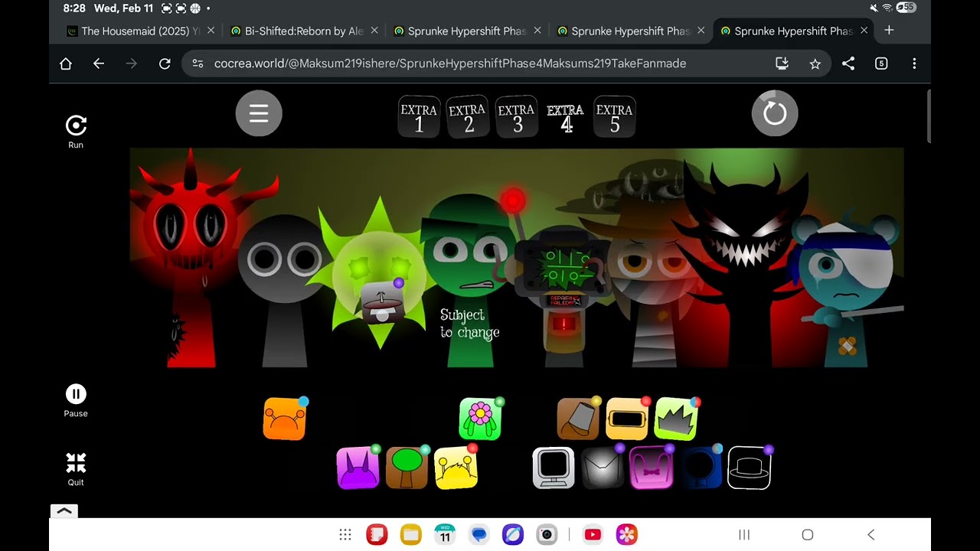Go to browser home page
Image resolution: width=980 pixels, height=551 pixels.
tap(66, 64)
